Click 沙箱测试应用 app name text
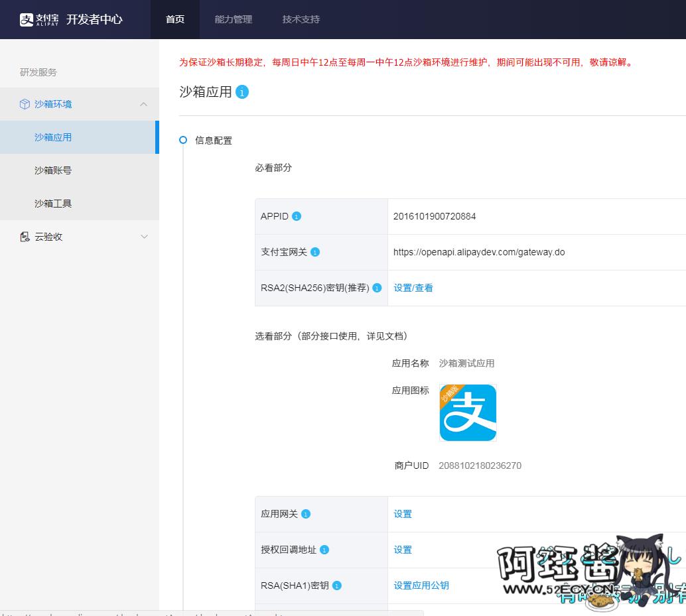 point(466,363)
